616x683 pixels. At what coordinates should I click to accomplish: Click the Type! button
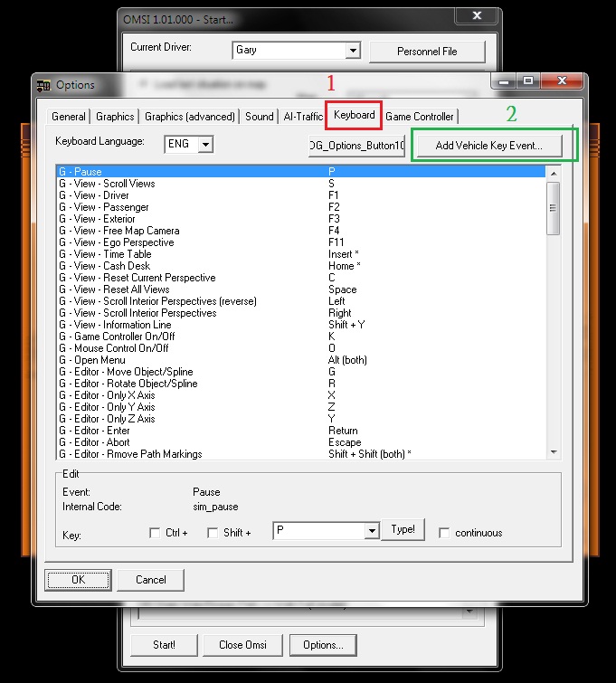click(x=403, y=530)
